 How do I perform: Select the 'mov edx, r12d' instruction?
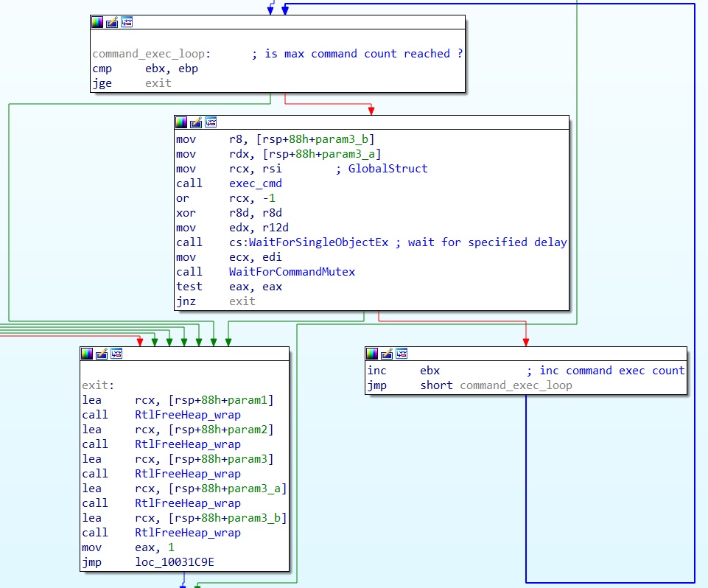coord(233,228)
